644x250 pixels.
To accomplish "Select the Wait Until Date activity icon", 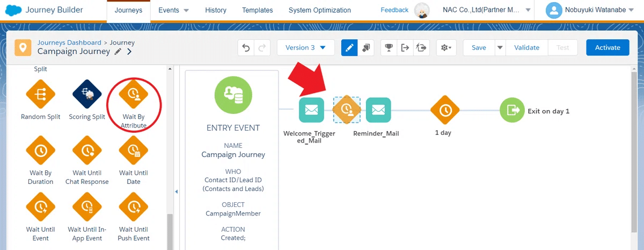I will (134, 150).
